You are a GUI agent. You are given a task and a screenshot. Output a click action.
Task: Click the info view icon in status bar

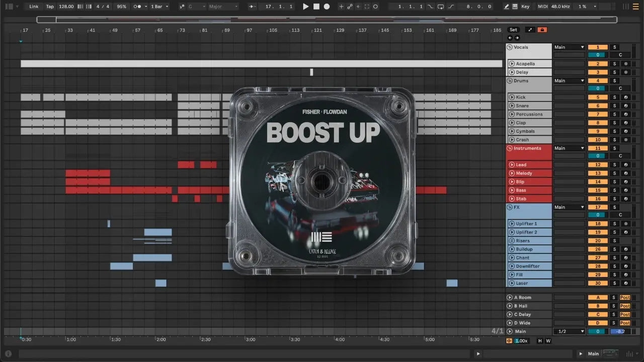tap(8, 353)
